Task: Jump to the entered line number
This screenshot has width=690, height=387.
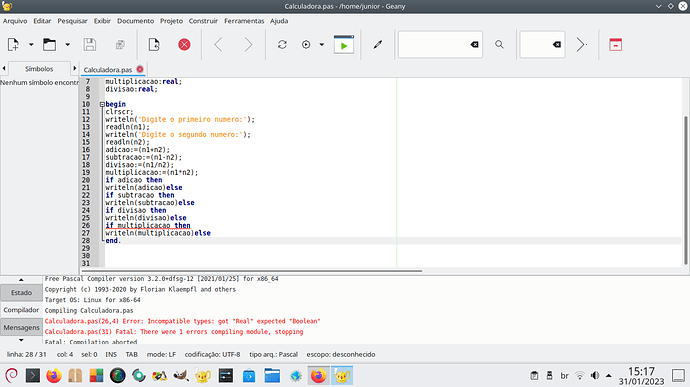Action: (x=582, y=44)
